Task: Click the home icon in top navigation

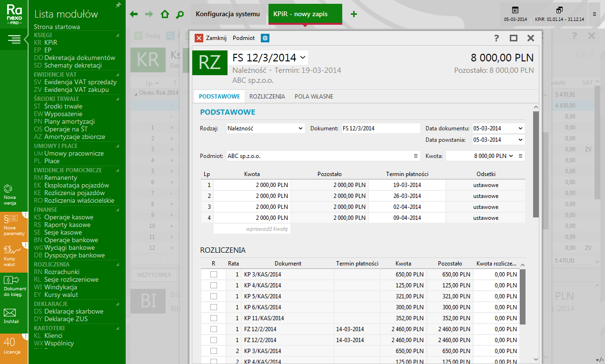Action: 165,14
